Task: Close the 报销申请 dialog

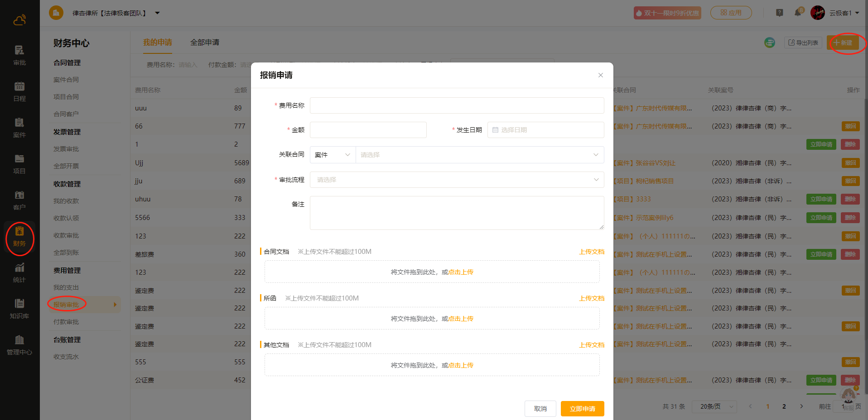Action: point(600,75)
